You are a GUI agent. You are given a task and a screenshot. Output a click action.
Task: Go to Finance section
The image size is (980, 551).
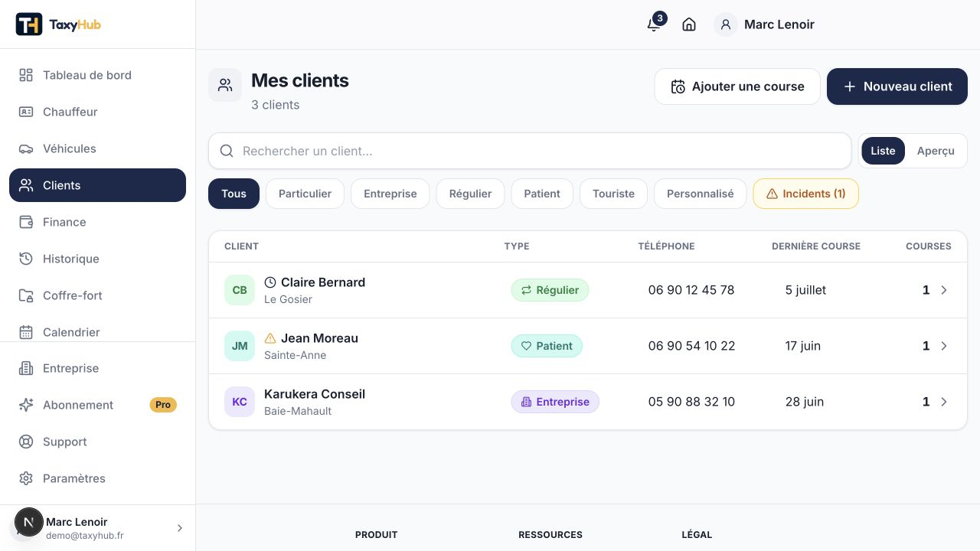click(x=97, y=222)
